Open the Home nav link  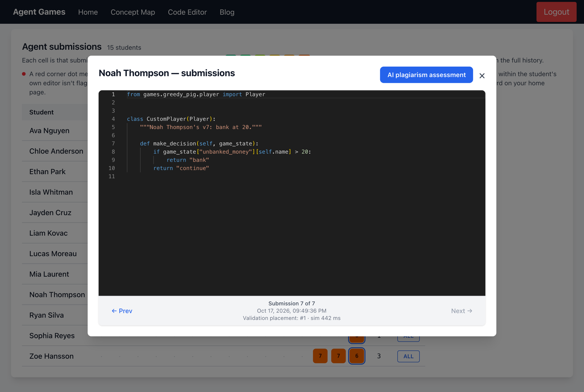click(88, 12)
